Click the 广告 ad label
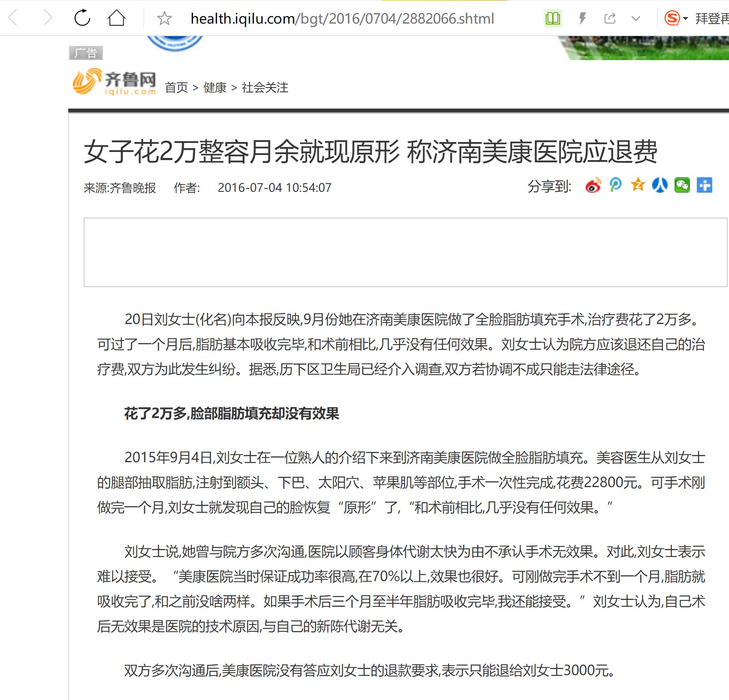The height and width of the screenshot is (700, 729). point(86,53)
